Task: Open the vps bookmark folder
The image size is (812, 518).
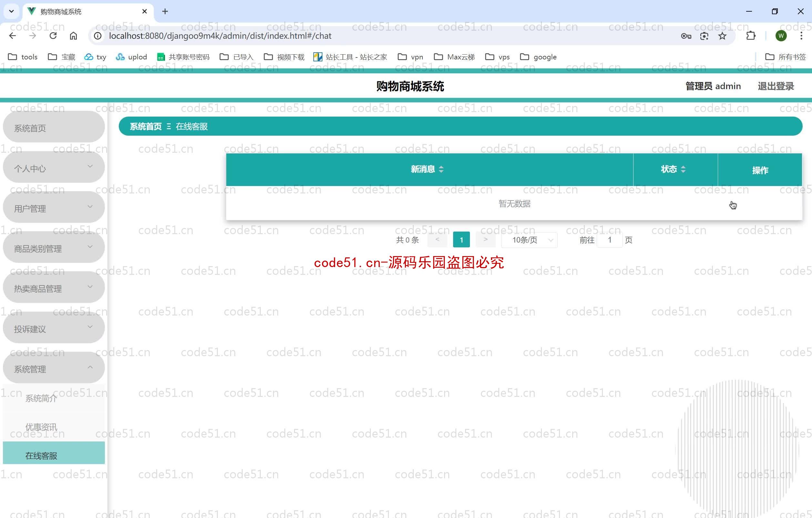Action: 497,57
